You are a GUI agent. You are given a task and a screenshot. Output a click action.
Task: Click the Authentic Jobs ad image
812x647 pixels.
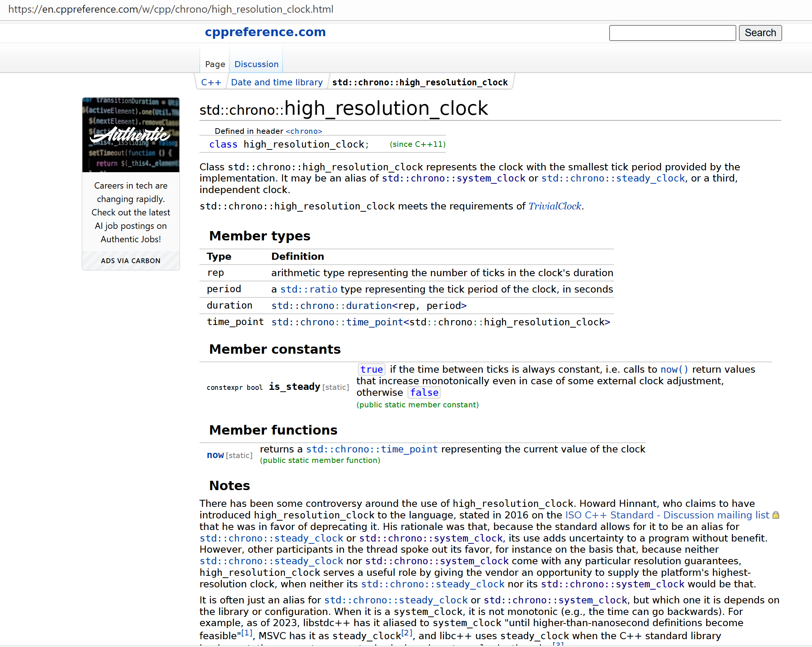[x=131, y=135]
